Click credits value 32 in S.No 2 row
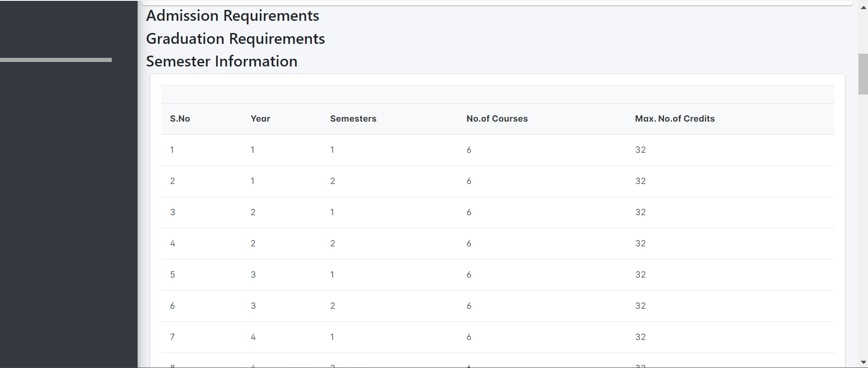The width and height of the screenshot is (868, 368). [x=640, y=181]
